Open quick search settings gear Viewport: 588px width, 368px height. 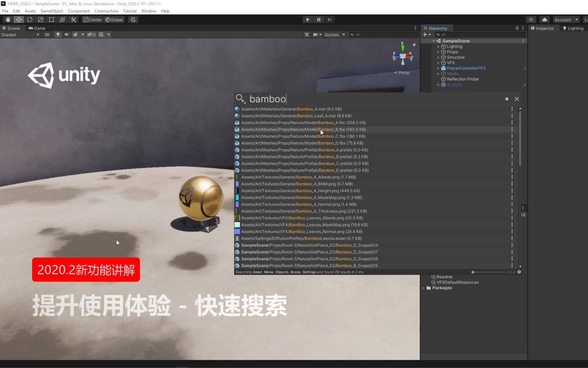point(519,272)
